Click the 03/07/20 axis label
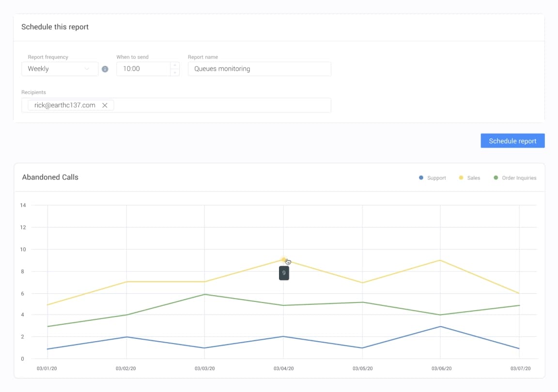The image size is (558, 392). click(x=520, y=368)
